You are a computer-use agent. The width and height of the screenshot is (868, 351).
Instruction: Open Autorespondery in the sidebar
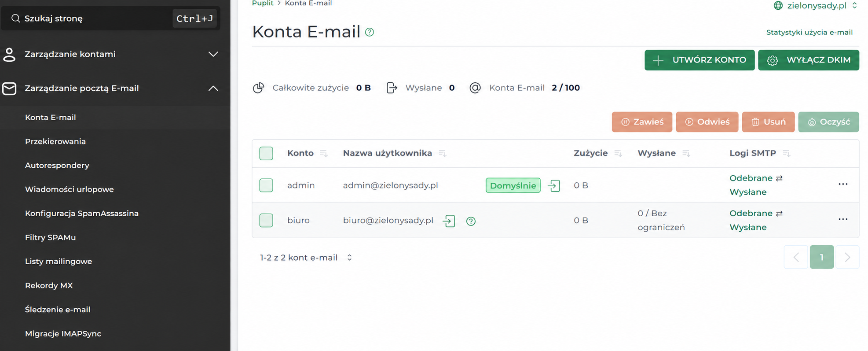(57, 166)
